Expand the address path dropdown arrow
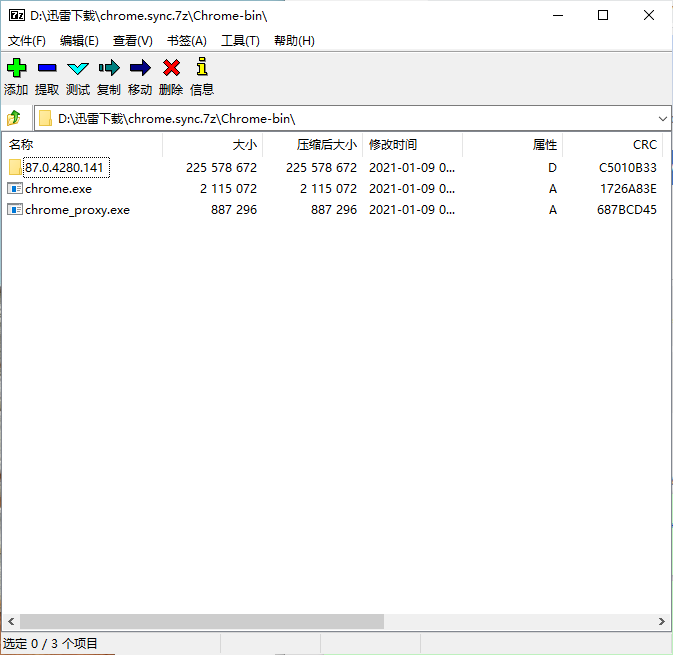This screenshot has width=673, height=655. click(663, 118)
